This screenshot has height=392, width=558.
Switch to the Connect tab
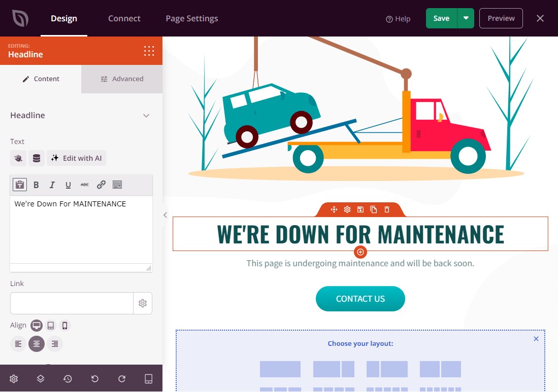[x=124, y=18]
